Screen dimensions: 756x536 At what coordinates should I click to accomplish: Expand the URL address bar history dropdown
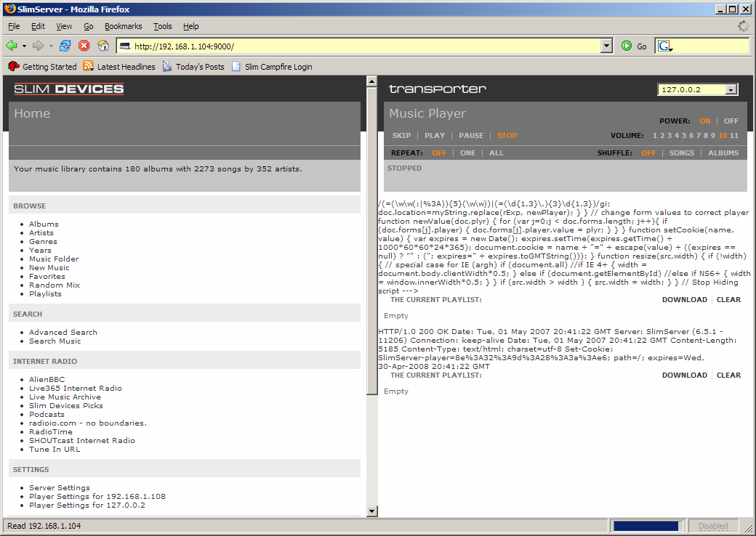tap(607, 46)
